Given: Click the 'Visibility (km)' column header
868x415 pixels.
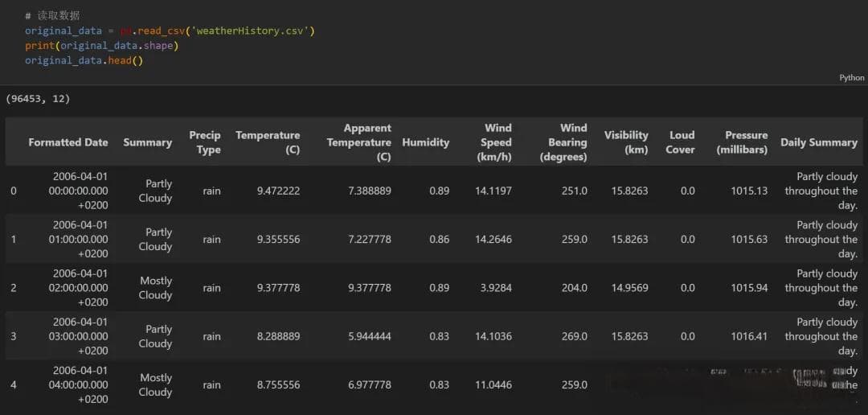Looking at the screenshot, I should [626, 142].
